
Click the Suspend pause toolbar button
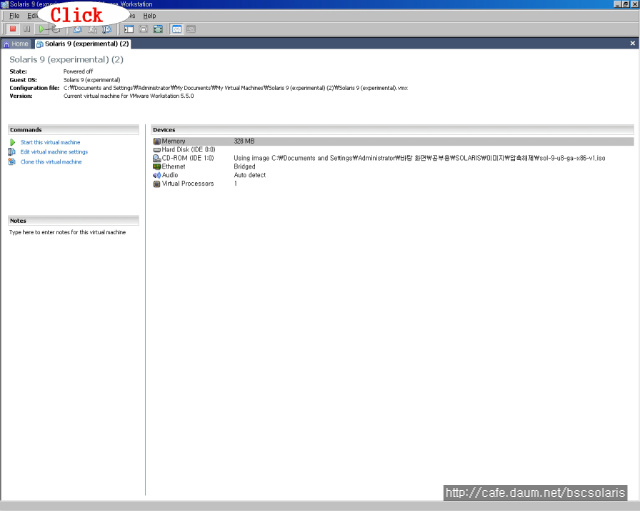click(27, 29)
